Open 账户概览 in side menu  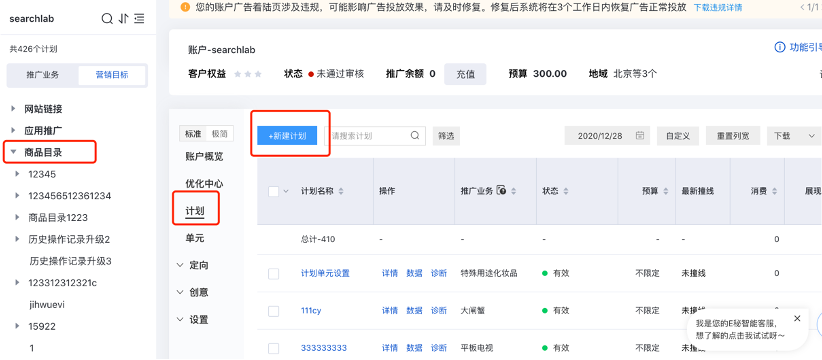(x=204, y=156)
